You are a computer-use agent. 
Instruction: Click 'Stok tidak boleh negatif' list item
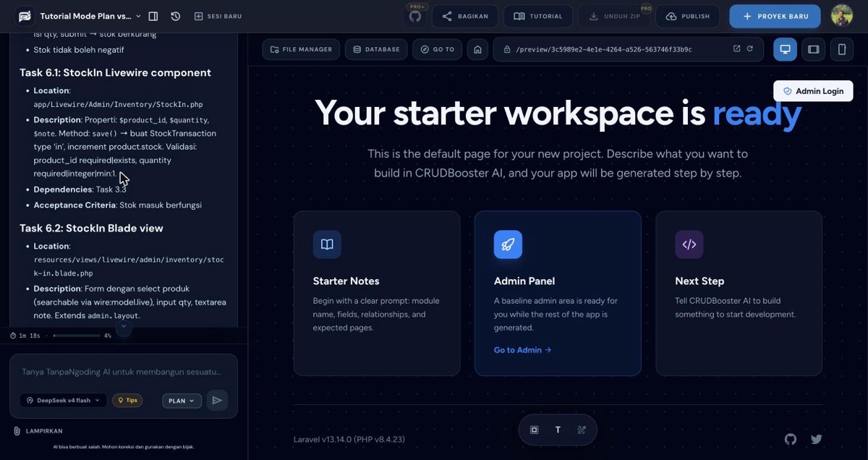(79, 50)
